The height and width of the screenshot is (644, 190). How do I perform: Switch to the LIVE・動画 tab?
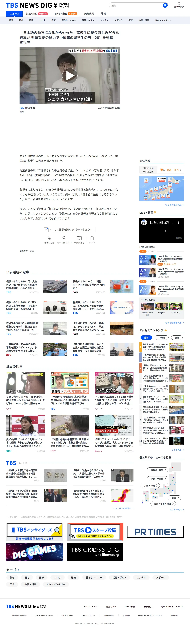(x=66, y=13)
